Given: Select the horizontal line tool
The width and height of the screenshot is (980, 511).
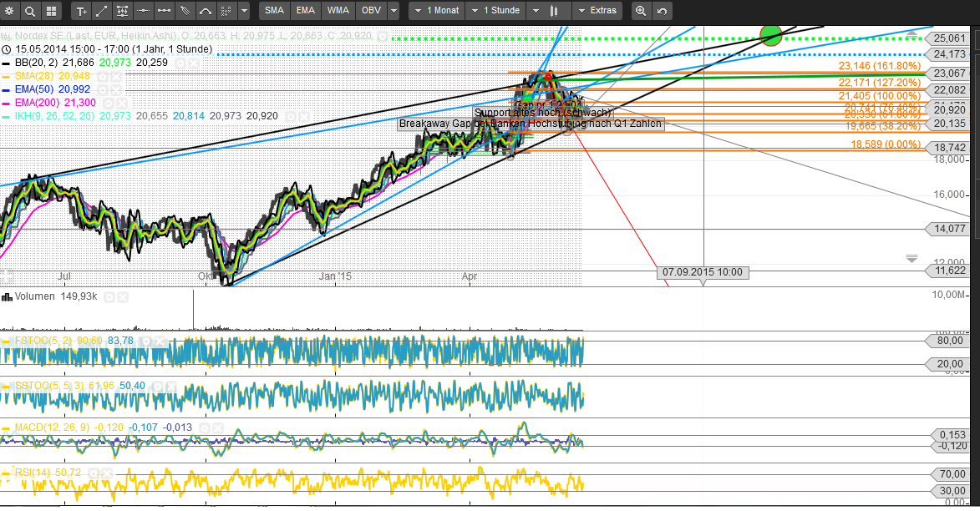Looking at the screenshot, I should [143, 11].
